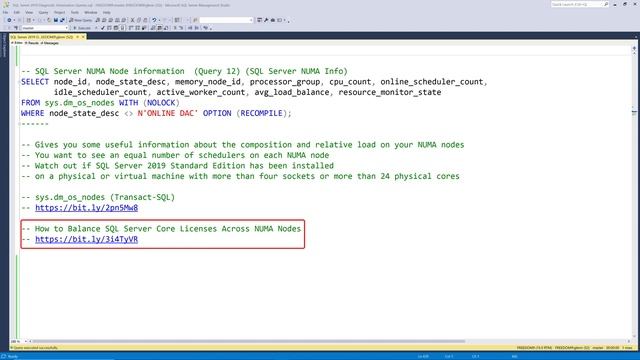Screen dimensions: 640x360
Task: Click the Parse query checkmark icon
Action: (102, 28)
